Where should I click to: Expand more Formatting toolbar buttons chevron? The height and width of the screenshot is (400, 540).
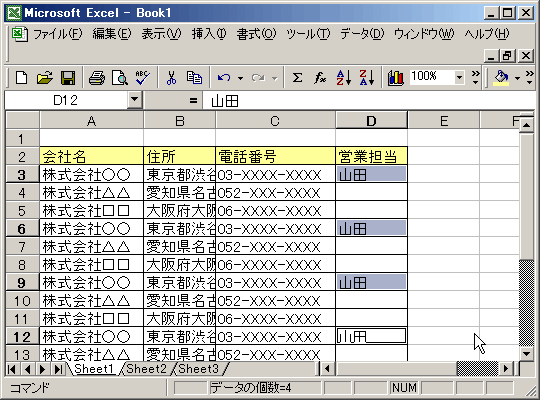click(x=530, y=78)
